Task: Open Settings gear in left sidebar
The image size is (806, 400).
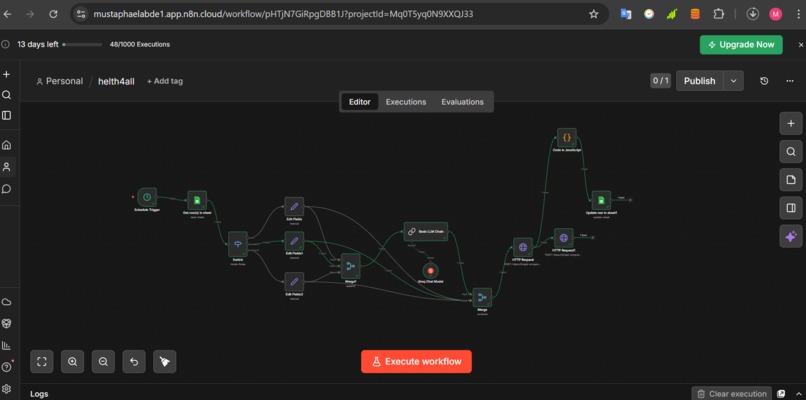Action: pos(7,389)
